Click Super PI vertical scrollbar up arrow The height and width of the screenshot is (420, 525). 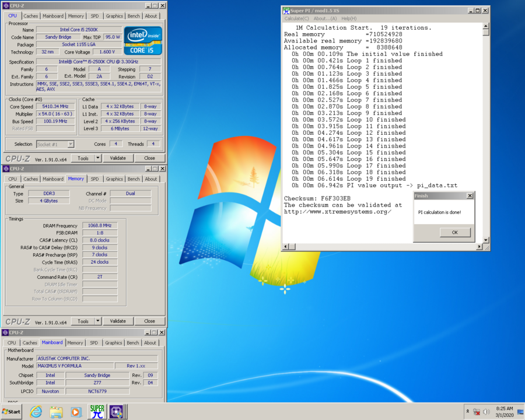click(x=486, y=26)
